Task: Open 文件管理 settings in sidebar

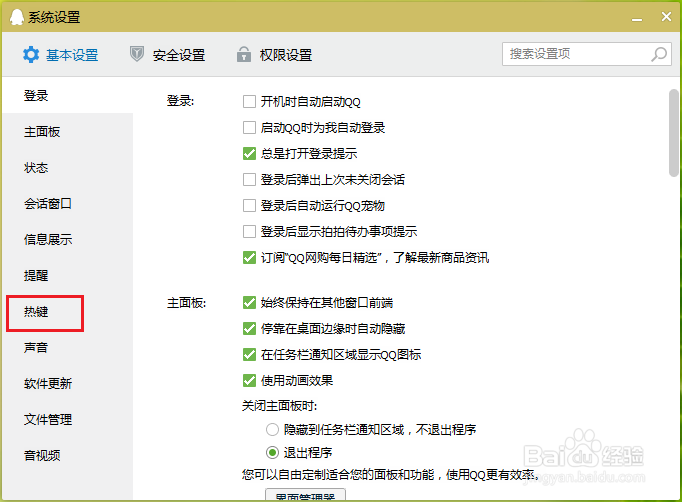Action: click(67, 419)
